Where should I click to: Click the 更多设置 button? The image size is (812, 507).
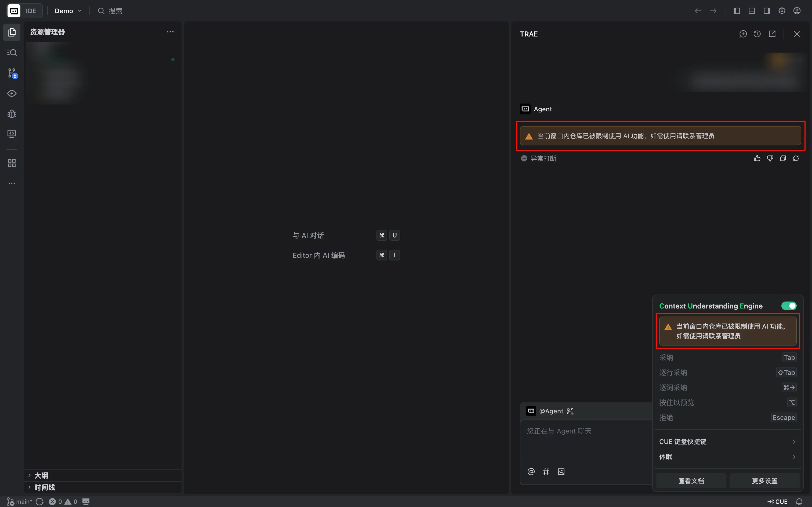pyautogui.click(x=764, y=481)
